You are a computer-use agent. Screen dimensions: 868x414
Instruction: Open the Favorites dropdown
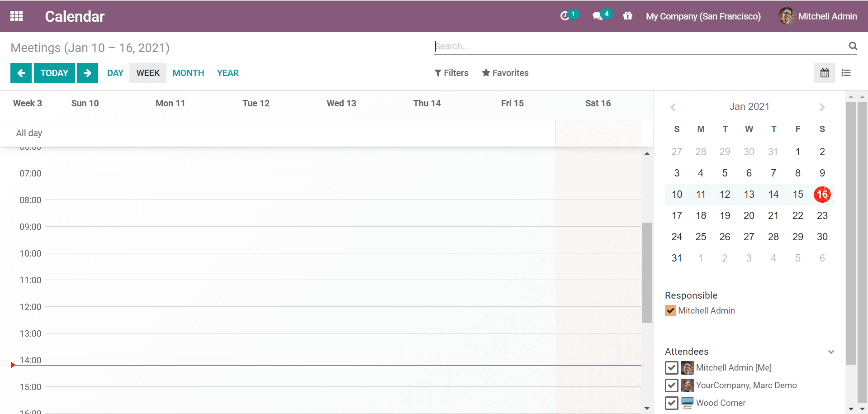tap(505, 73)
